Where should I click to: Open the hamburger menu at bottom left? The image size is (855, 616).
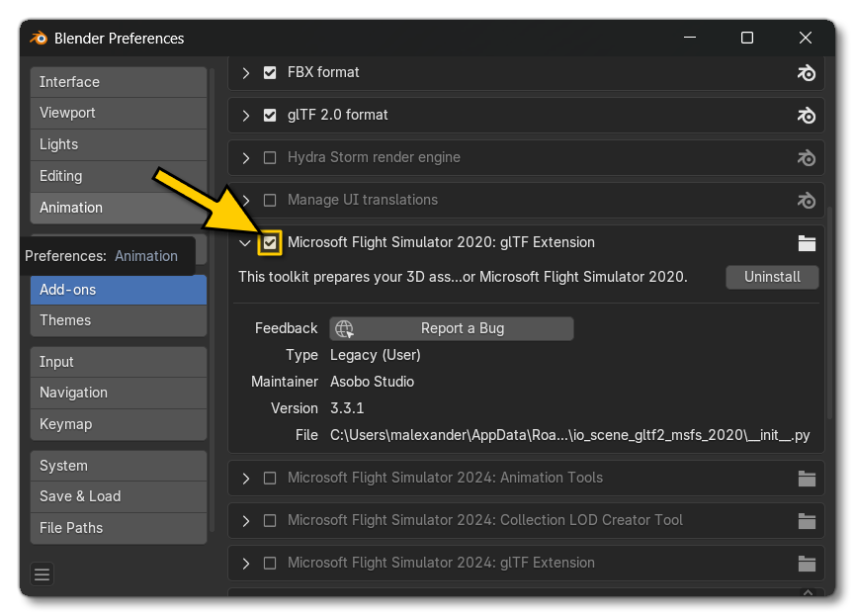pyautogui.click(x=42, y=574)
